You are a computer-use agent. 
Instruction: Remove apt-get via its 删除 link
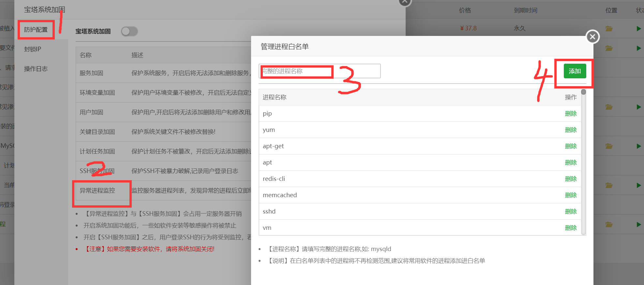click(x=571, y=146)
